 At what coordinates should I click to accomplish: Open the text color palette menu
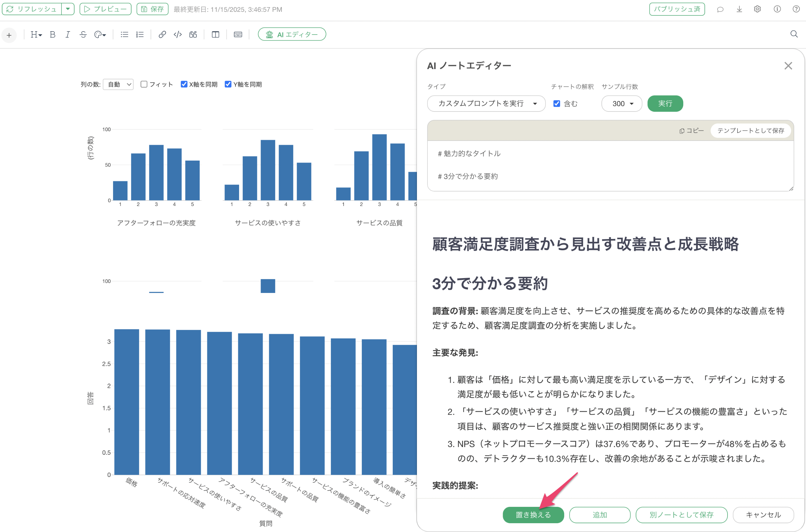coord(100,35)
